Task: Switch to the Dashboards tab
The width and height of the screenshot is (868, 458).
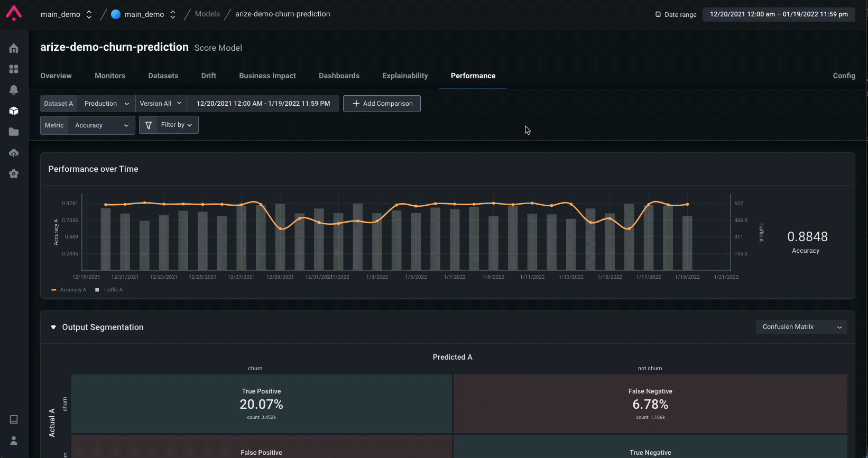Action: tap(339, 76)
